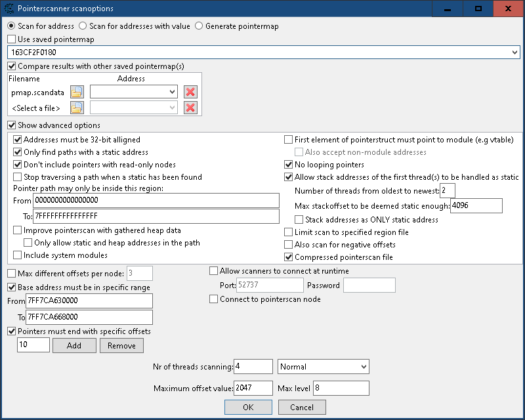Click the Cheat Engine title bar icon
The height and width of the screenshot is (420, 525).
click(10, 9)
